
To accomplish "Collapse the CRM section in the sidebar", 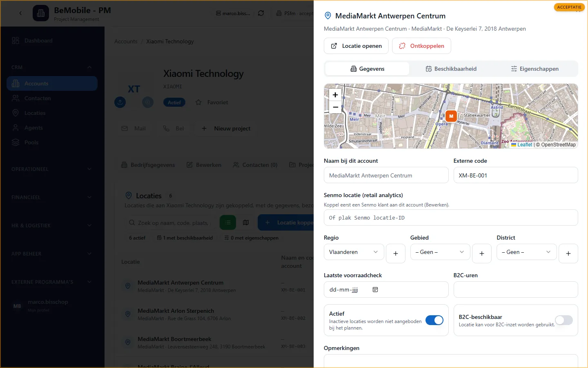I will (x=52, y=67).
